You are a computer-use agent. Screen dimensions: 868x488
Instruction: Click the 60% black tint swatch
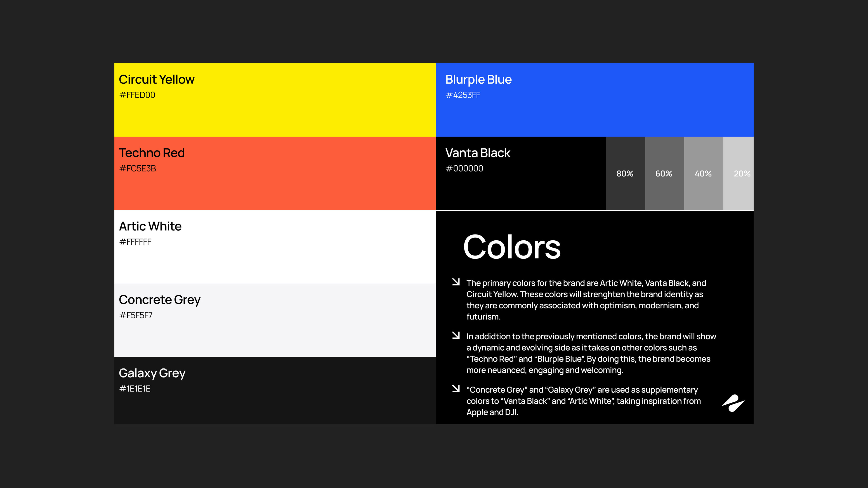[664, 174]
